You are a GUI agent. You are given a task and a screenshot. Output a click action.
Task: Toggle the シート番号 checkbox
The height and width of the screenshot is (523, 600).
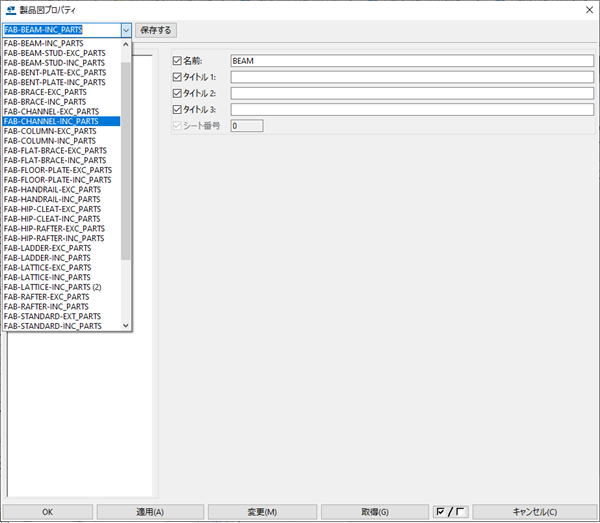click(x=177, y=125)
